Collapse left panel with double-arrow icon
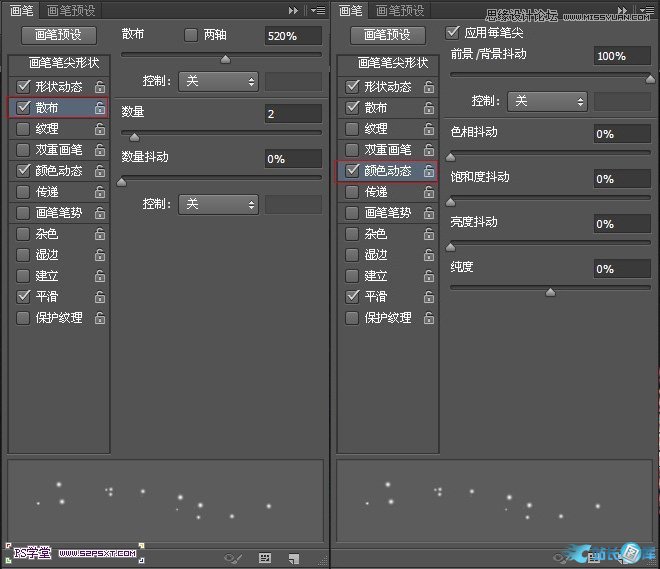The width and height of the screenshot is (660, 569). (x=294, y=10)
